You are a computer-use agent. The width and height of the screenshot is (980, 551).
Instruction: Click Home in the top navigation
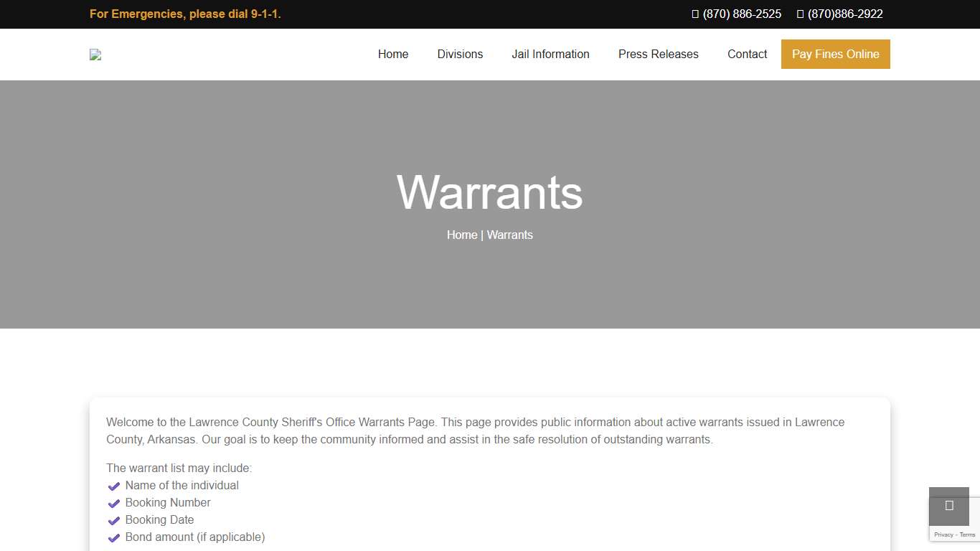392,54
